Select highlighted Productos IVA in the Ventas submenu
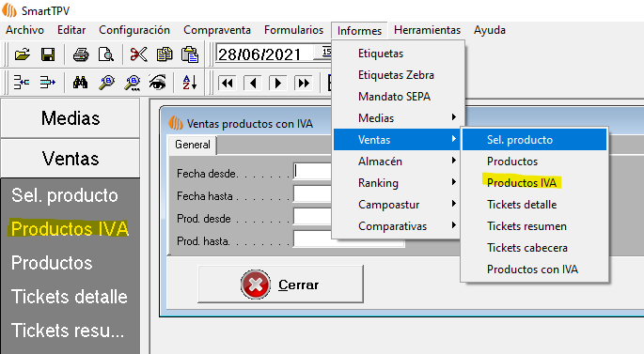Screen dimensions: 644x354 pos(534,182)
